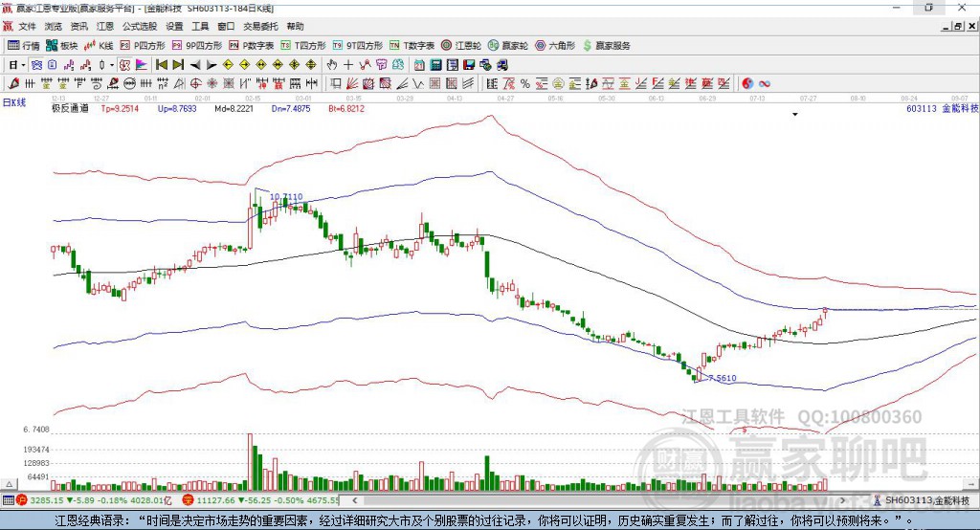This screenshot has width=980, height=530.
Task: Click the Tp=9.2514 indicator value
Action: pyautogui.click(x=120, y=108)
